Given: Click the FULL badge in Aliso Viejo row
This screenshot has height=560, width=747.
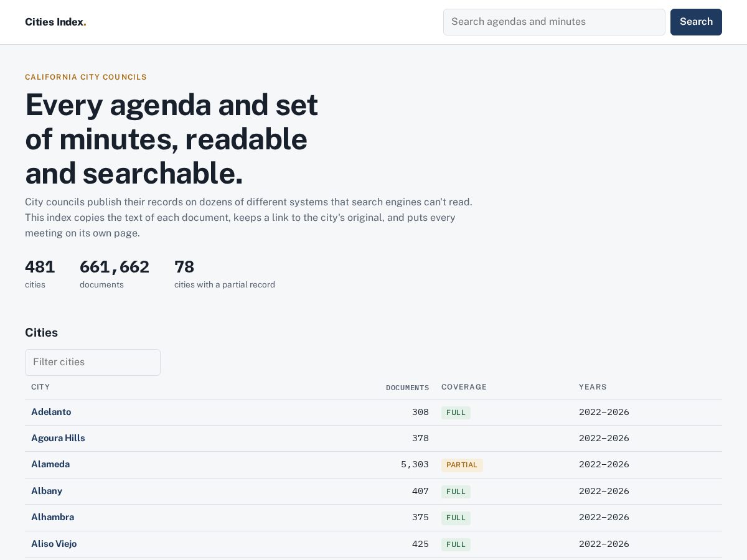Looking at the screenshot, I should coord(456,544).
